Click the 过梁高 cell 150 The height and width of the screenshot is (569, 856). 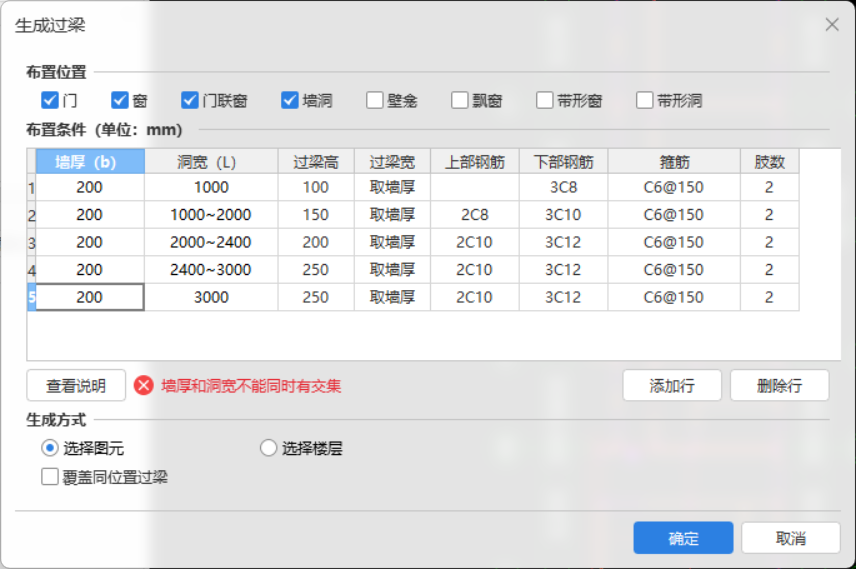(x=316, y=215)
